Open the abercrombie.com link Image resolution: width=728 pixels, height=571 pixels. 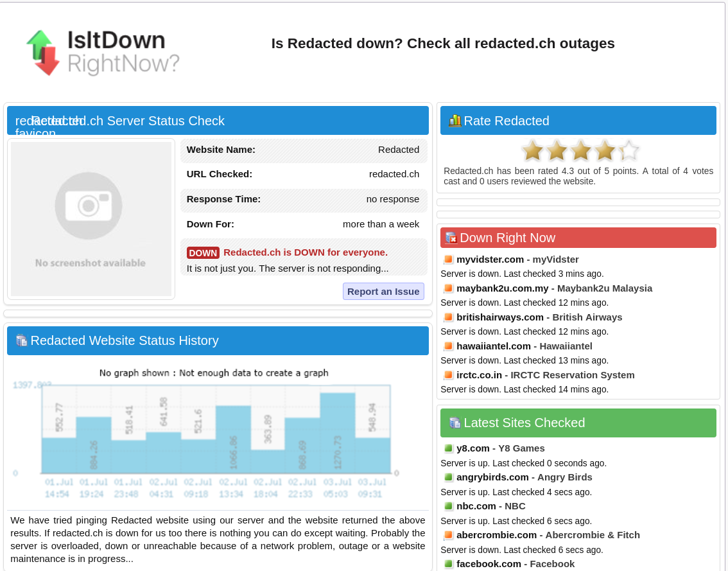point(496,535)
